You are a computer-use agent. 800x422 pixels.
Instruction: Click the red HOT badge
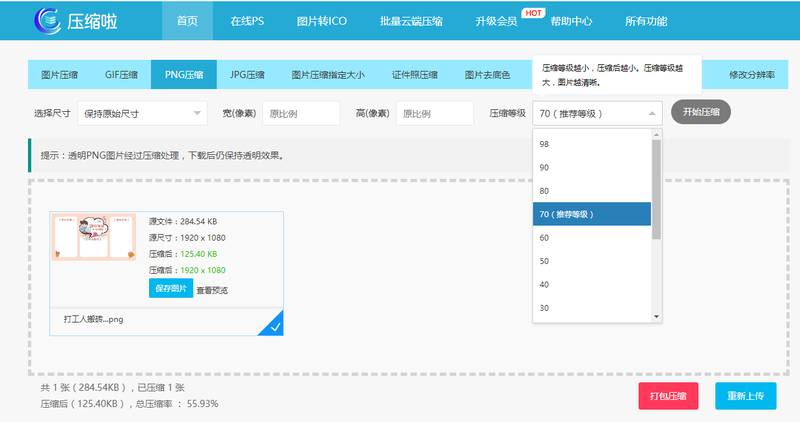[533, 13]
